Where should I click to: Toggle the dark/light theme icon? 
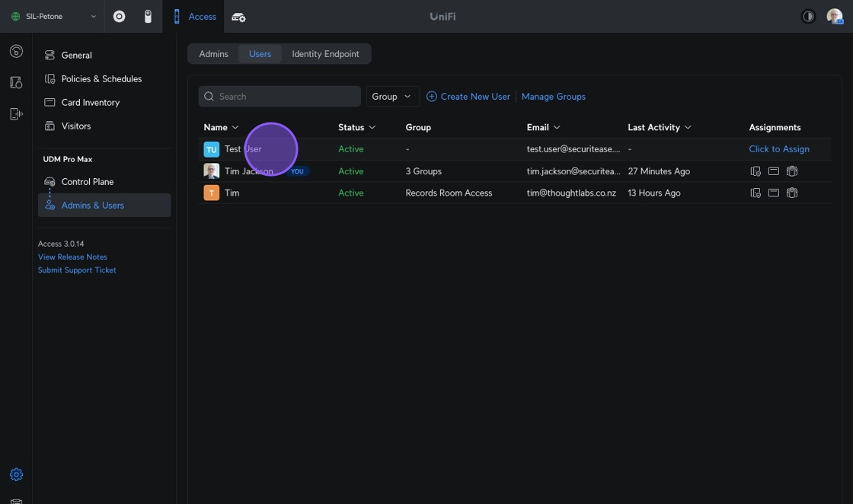(x=808, y=17)
